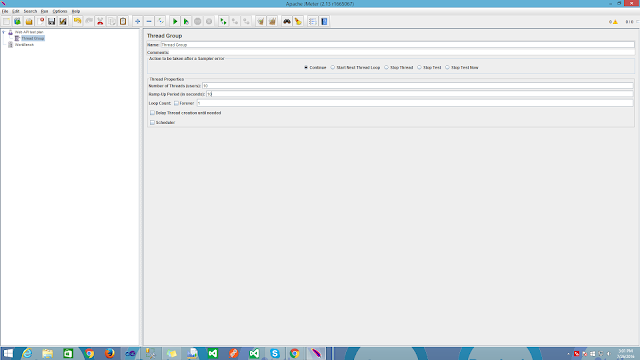Viewport: 640px width, 360px height.
Task: Start the test with green play icon
Action: point(175,21)
